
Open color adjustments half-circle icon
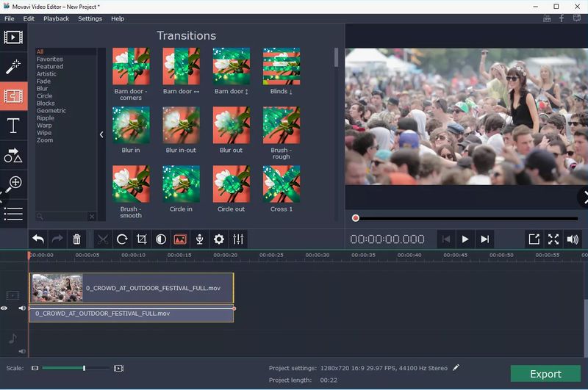[x=160, y=239]
